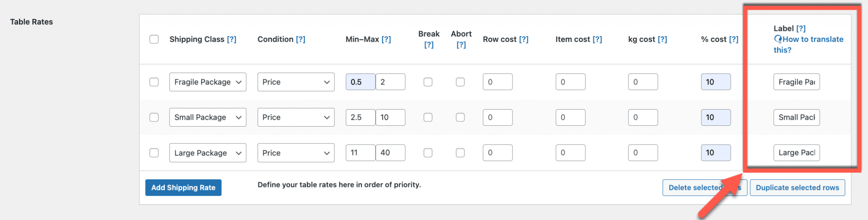Show the Abort column help icon
This screenshot has height=220, width=868.
[461, 45]
